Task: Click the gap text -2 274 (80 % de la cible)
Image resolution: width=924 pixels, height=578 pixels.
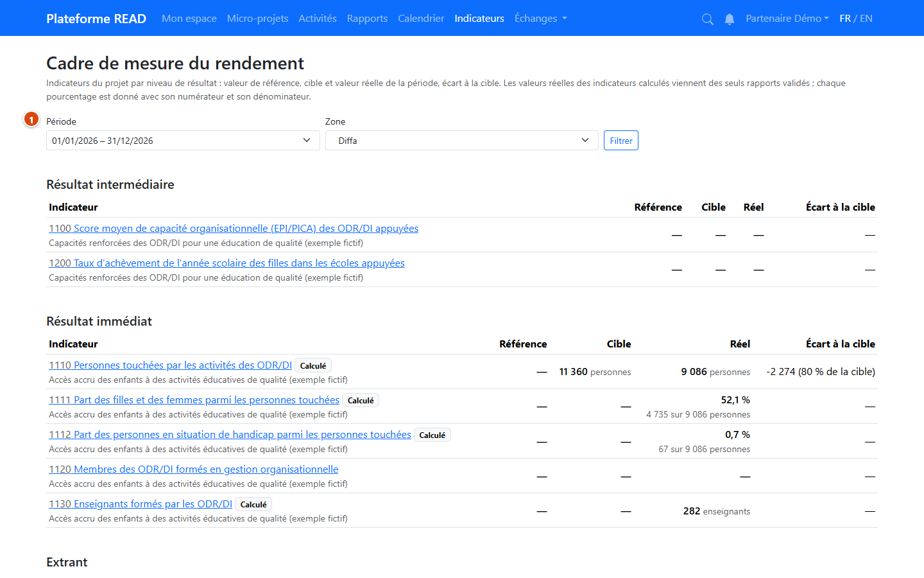Action: pos(821,372)
